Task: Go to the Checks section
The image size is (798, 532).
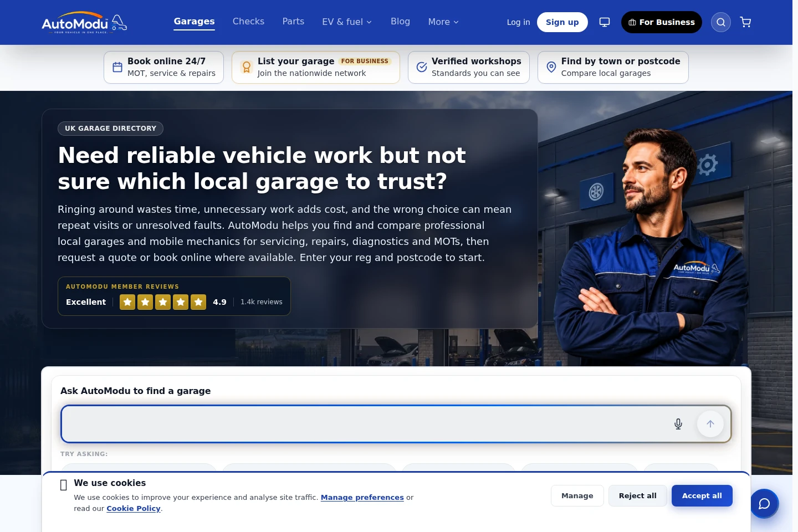Action: click(248, 22)
